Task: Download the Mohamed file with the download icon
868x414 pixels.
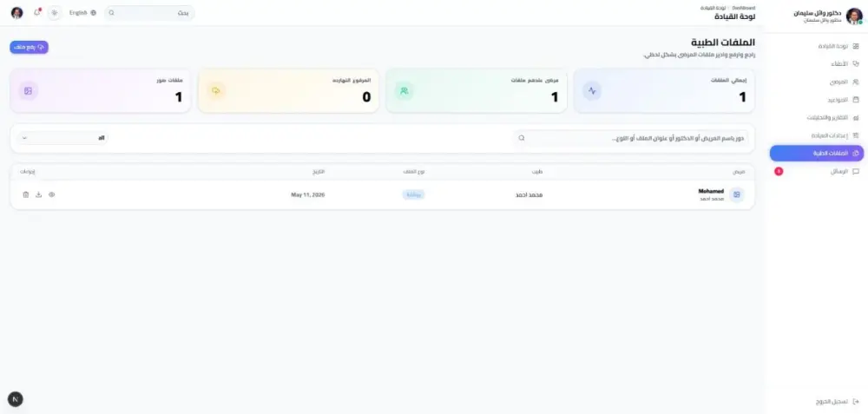Action: (39, 194)
